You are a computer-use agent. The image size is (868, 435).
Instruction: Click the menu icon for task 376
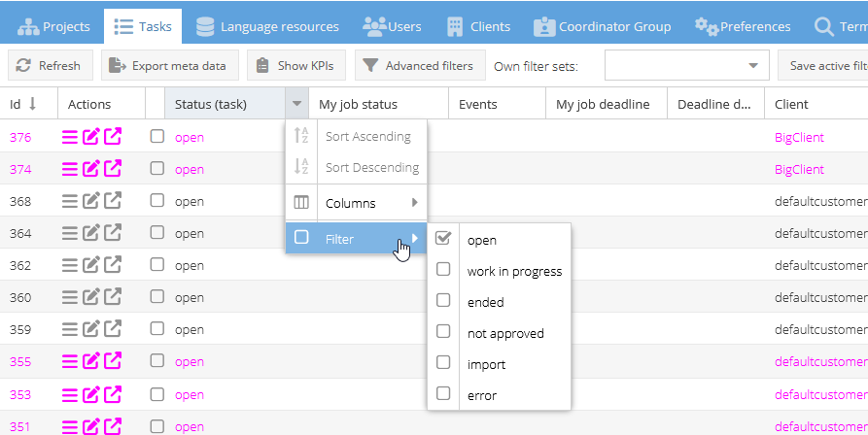tap(70, 137)
